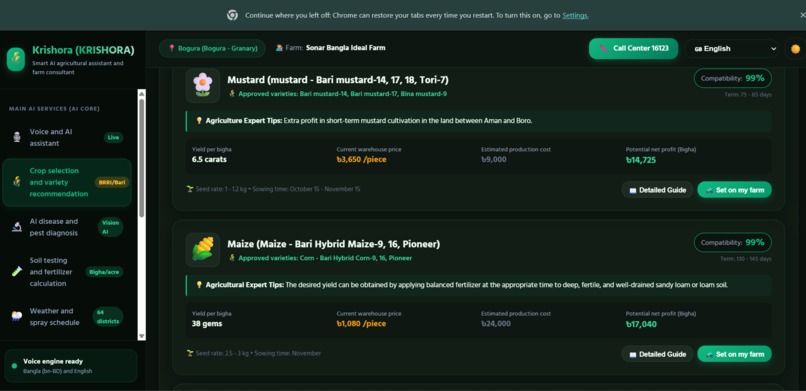Open Detailed Guide for Maize

pyautogui.click(x=657, y=354)
